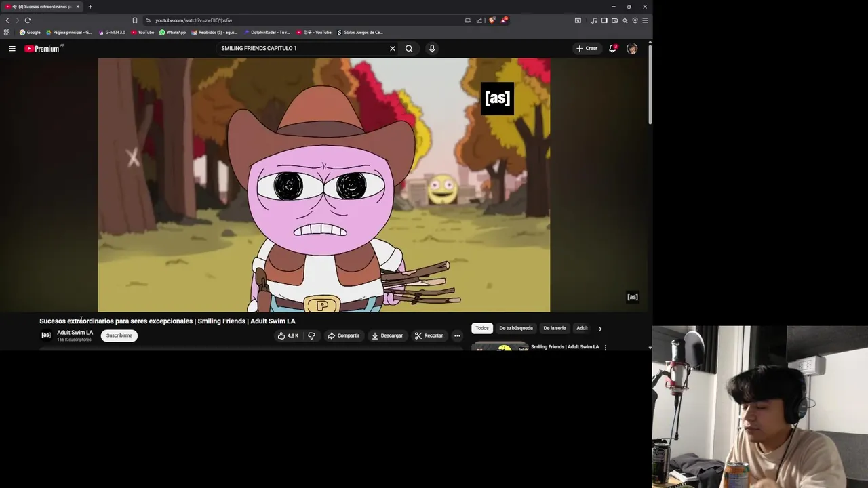Screen dimensions: 868x488
Task: Open the account avatar menu
Action: (632, 48)
